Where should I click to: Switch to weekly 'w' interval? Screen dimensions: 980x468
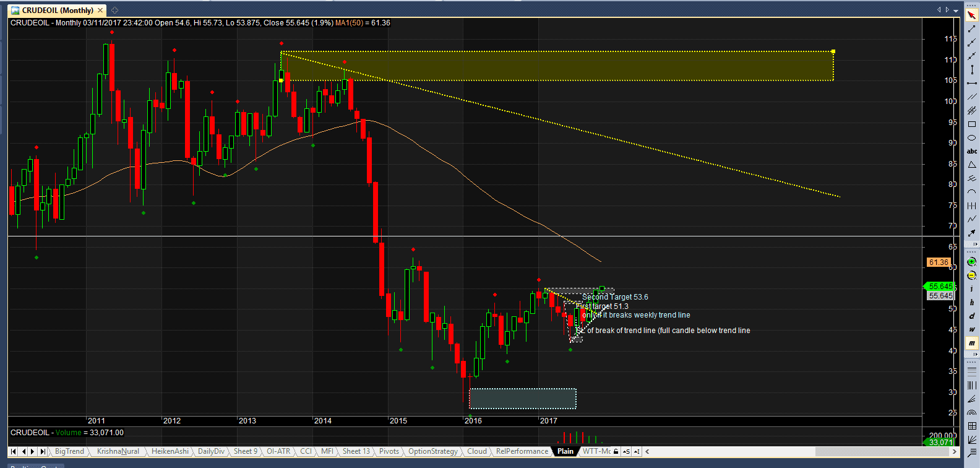tap(971, 329)
